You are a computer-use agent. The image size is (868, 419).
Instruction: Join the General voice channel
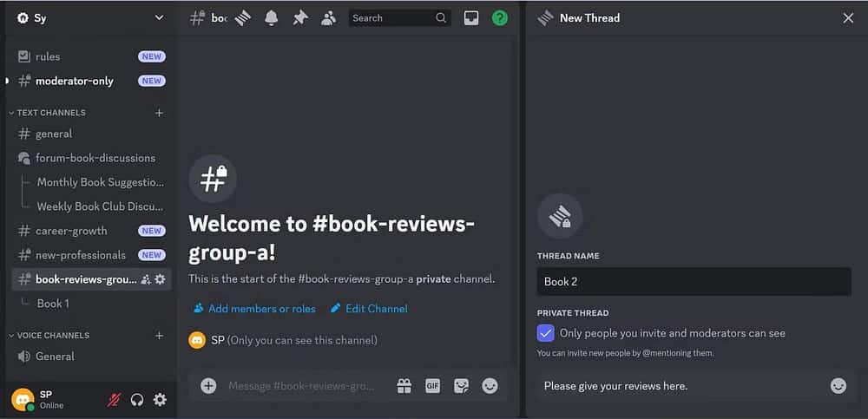click(91, 357)
